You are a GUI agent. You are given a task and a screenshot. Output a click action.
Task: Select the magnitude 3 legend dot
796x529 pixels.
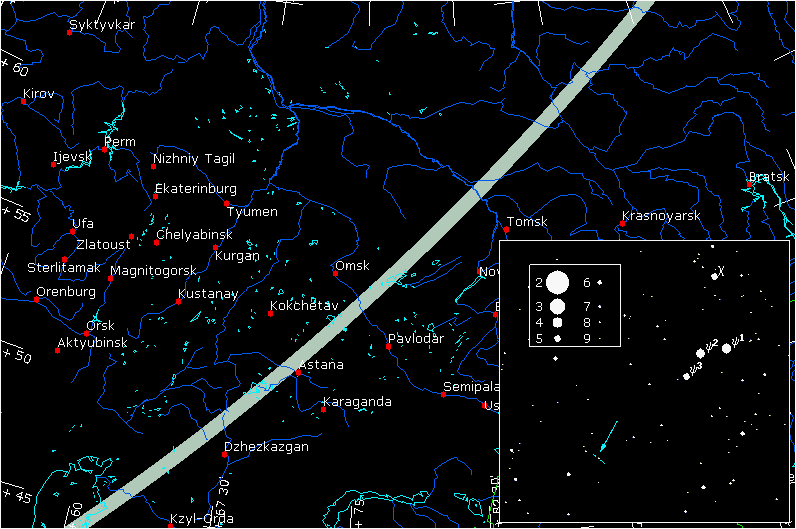pos(557,305)
